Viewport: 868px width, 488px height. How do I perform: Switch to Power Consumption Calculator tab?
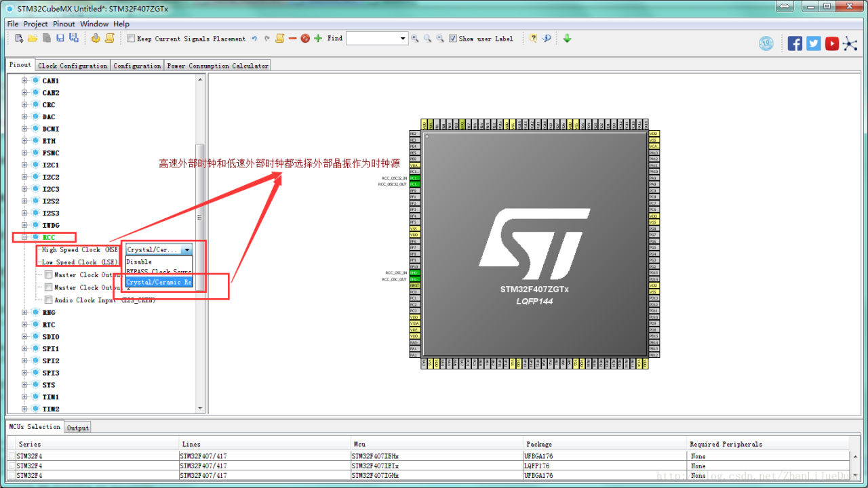pyautogui.click(x=218, y=66)
